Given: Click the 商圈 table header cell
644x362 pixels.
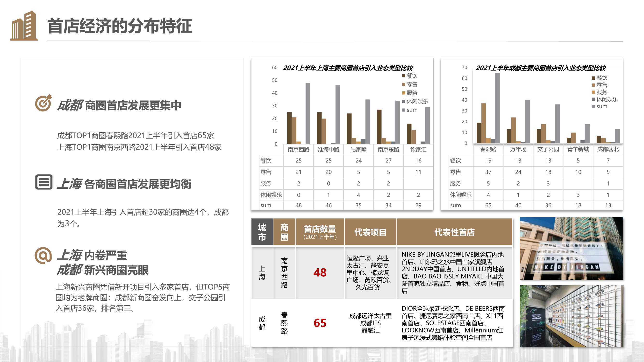Looking at the screenshot, I should pos(284,232).
